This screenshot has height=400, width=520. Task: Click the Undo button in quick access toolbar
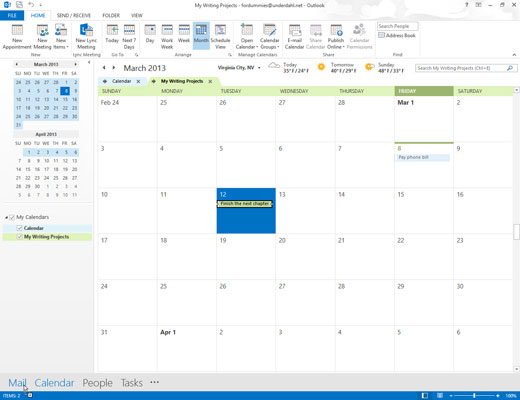point(31,5)
